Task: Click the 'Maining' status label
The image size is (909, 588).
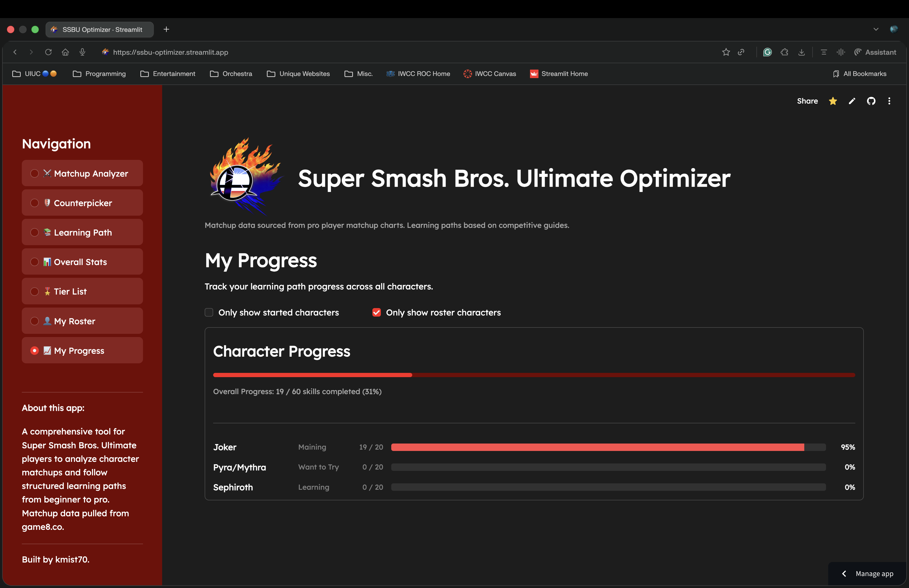Action: [312, 447]
